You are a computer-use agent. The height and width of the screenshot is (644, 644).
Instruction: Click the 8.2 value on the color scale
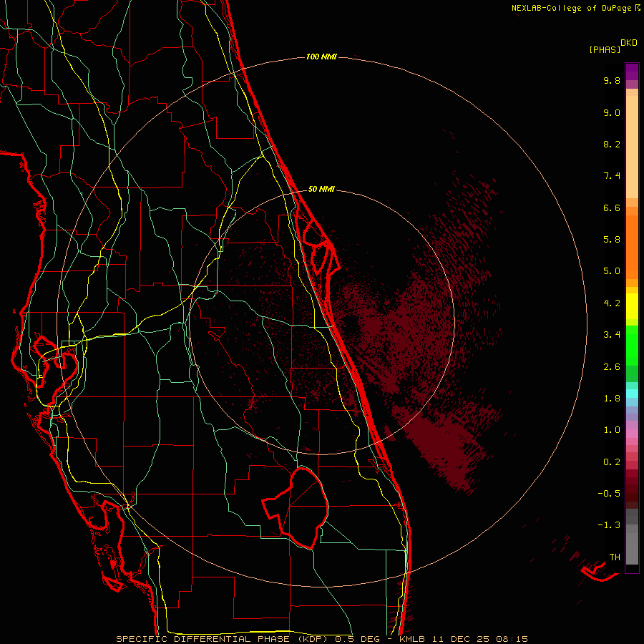612,144
